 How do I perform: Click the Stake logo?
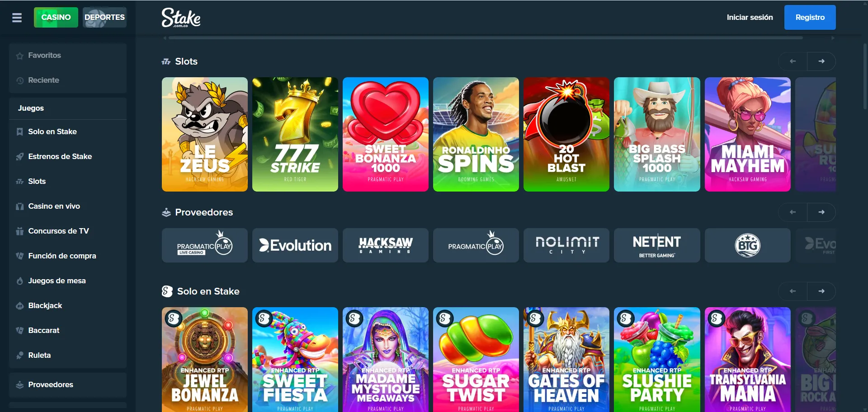pos(181,18)
